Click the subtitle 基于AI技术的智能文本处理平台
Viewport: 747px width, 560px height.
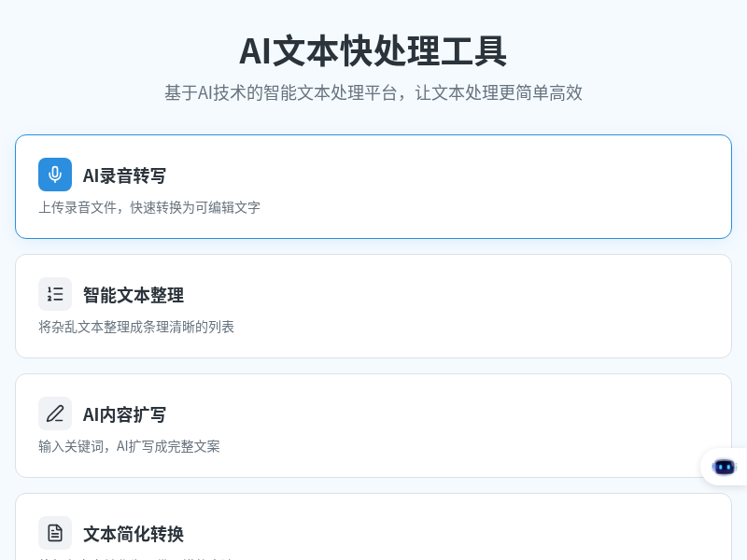(x=373, y=92)
